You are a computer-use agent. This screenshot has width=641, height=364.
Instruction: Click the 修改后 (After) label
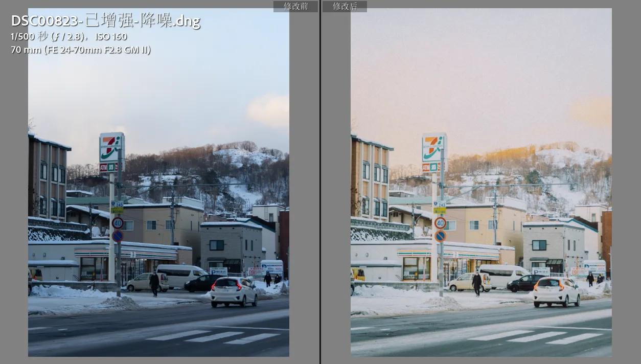coord(345,6)
